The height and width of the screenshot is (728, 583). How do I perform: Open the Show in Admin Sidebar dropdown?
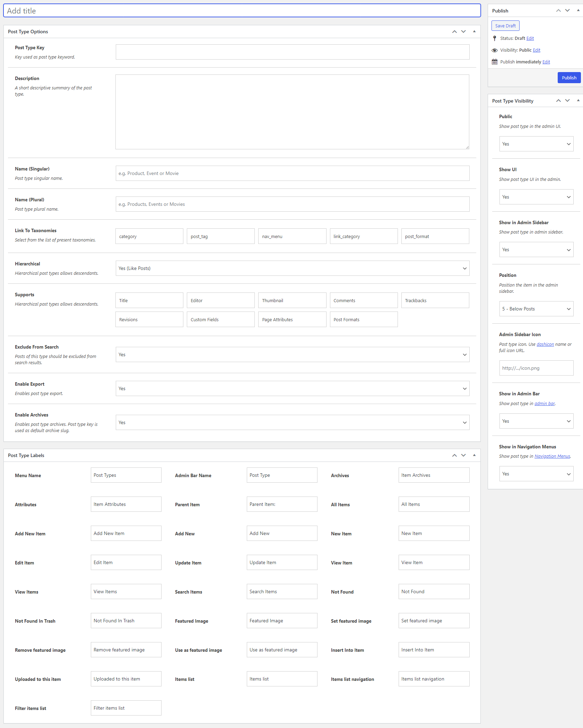pyautogui.click(x=536, y=249)
